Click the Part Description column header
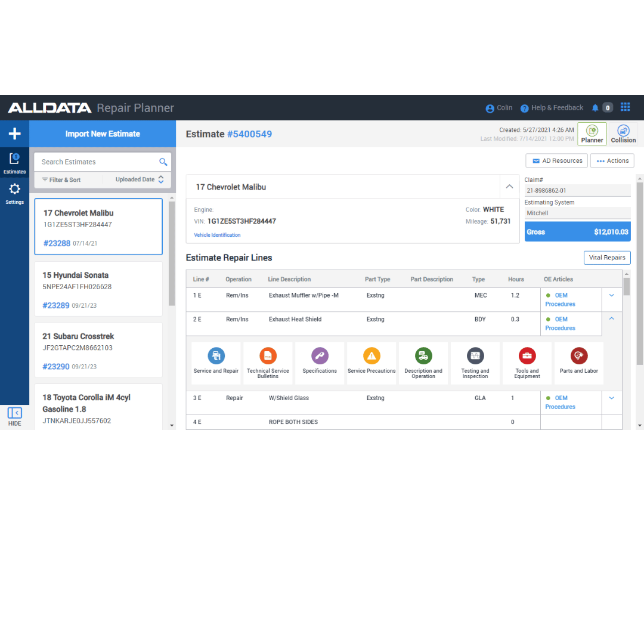 tap(432, 279)
